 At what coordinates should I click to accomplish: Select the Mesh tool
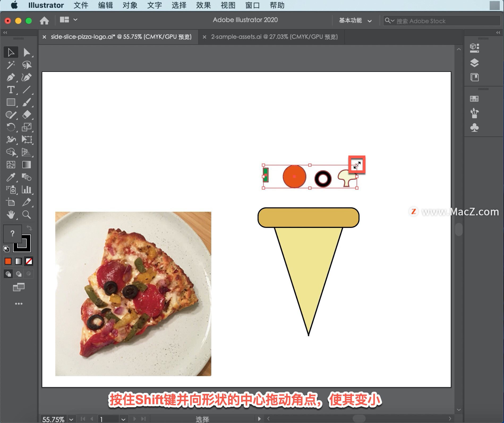pos(11,165)
